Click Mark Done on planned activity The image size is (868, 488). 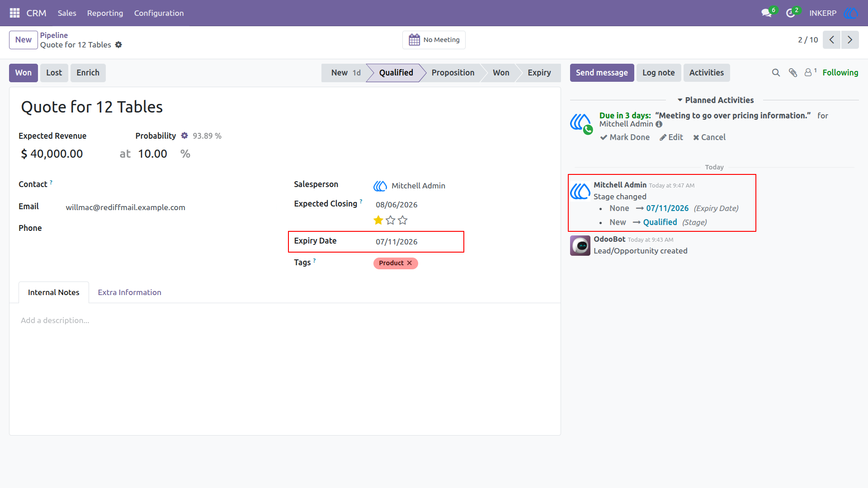point(625,137)
